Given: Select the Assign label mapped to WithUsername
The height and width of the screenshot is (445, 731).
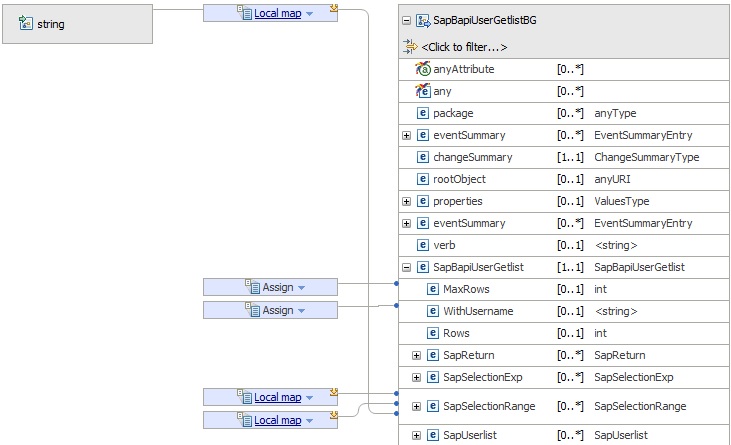Looking at the screenshot, I should tap(278, 310).
